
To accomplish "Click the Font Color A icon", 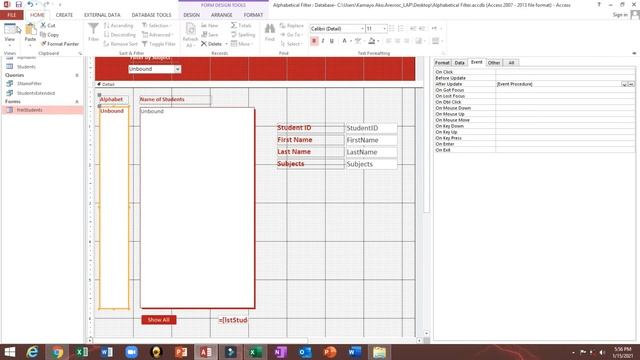I will (344, 41).
